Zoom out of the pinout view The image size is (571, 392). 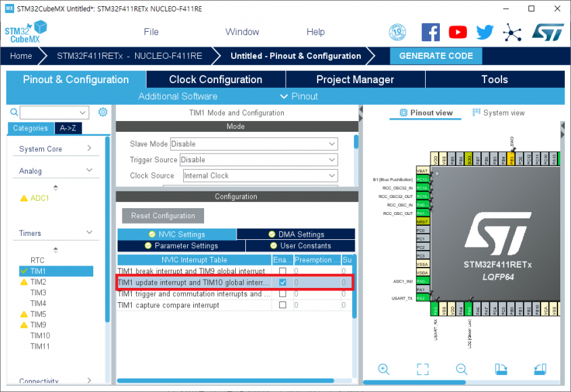[x=462, y=369]
